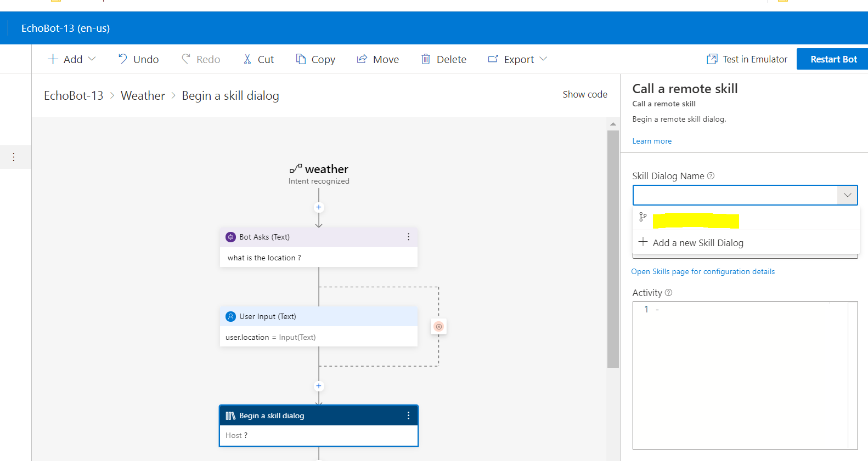Viewport: 868px width, 461px height.
Task: Click the User Input person icon
Action: 231,316
